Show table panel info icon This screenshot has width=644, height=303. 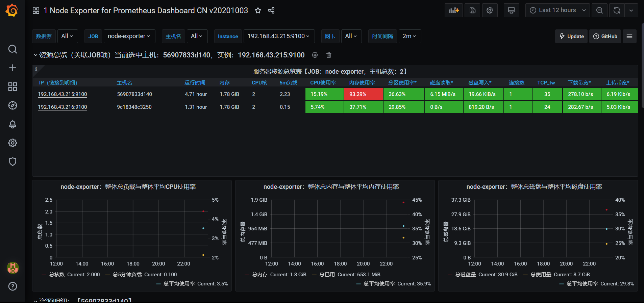click(x=36, y=69)
